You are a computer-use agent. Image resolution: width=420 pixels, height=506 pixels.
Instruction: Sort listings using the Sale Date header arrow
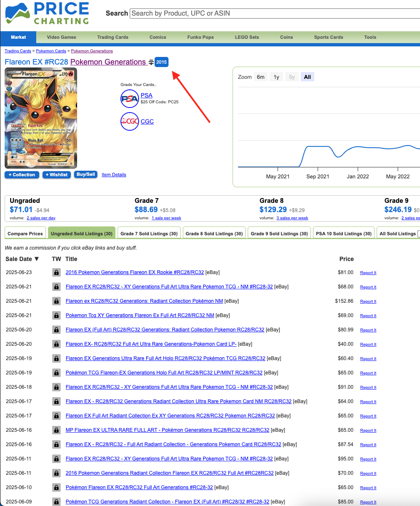(37, 259)
